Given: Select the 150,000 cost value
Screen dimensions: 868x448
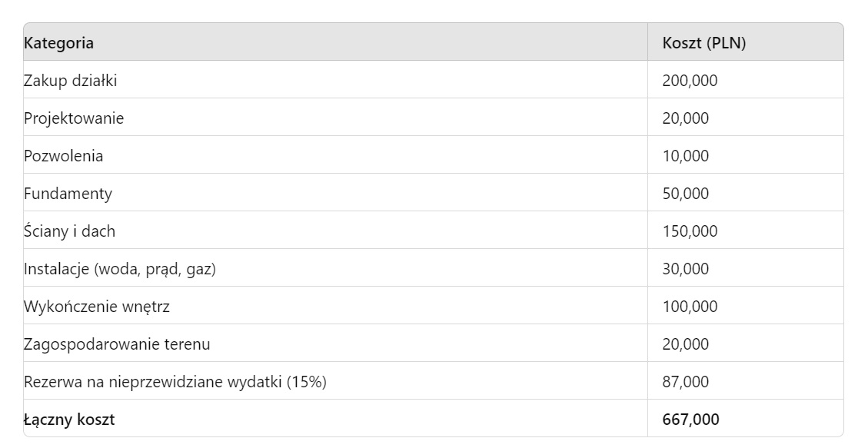Looking at the screenshot, I should [x=690, y=231].
